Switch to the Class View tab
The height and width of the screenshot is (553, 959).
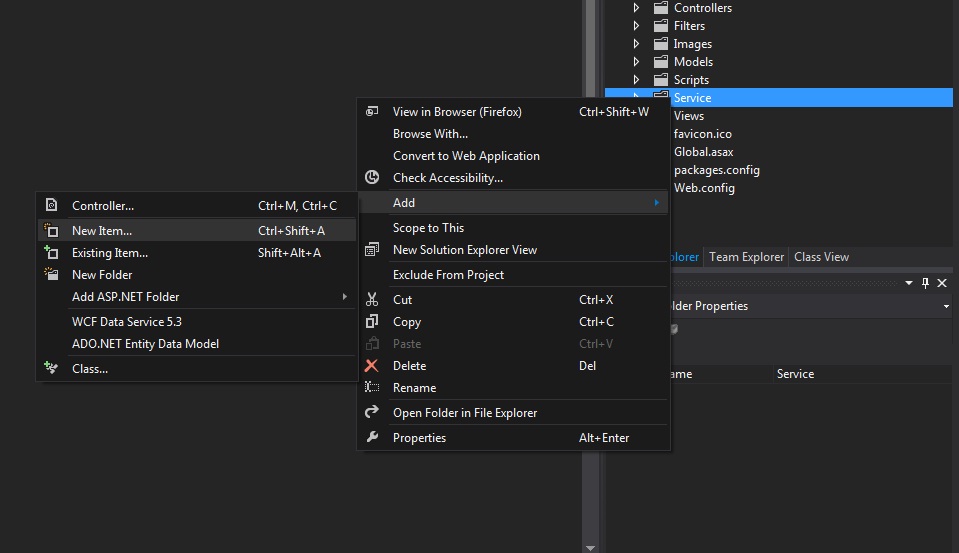click(821, 257)
